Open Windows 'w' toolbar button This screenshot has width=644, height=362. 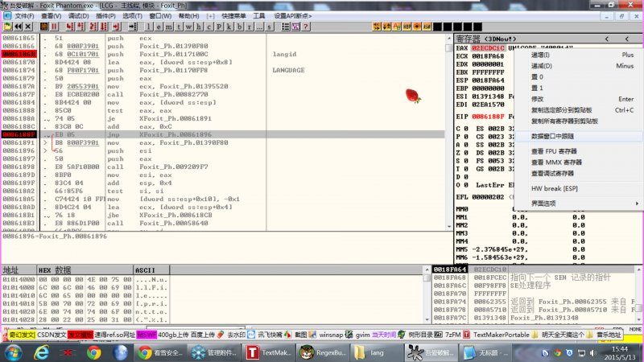189,27
